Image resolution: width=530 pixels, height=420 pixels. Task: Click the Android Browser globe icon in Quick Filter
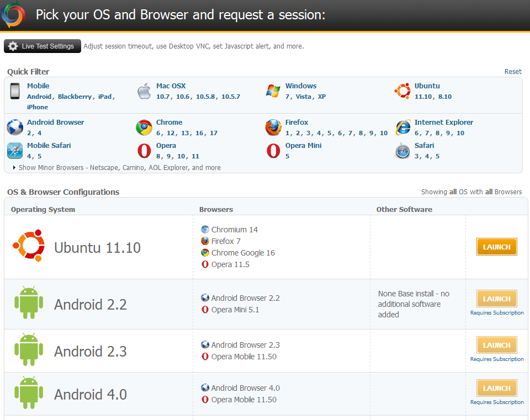tap(15, 127)
